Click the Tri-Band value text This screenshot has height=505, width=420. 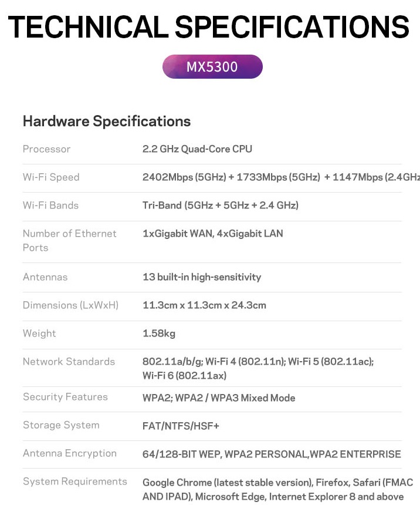221,206
